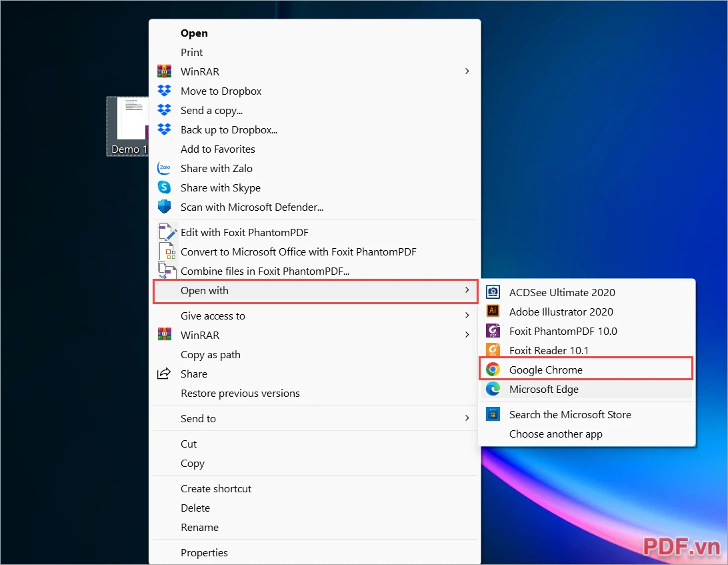Click the Edit with Foxit PhantomPDF icon

pos(167,232)
